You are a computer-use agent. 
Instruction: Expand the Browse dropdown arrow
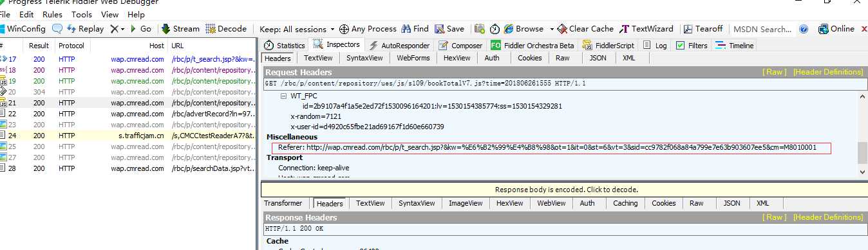[x=552, y=29]
